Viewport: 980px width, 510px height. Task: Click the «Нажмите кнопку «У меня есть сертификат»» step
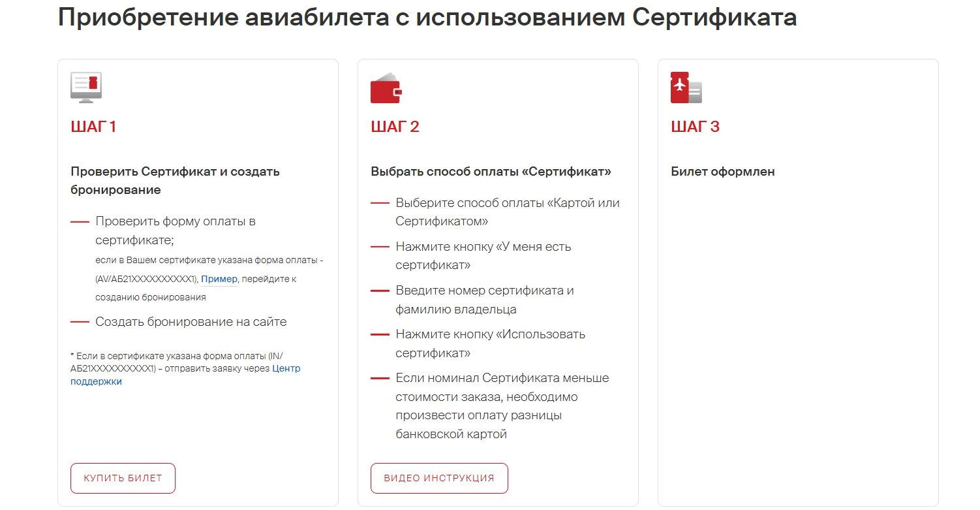483,255
